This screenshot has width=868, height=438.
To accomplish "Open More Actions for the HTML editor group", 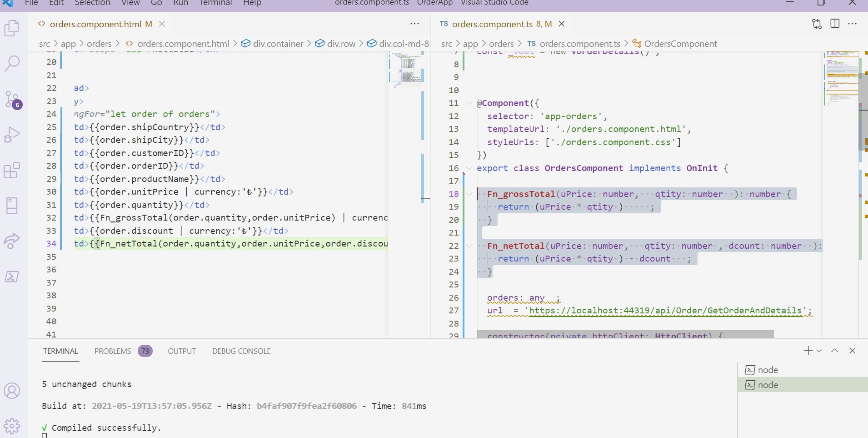I will 414,24.
